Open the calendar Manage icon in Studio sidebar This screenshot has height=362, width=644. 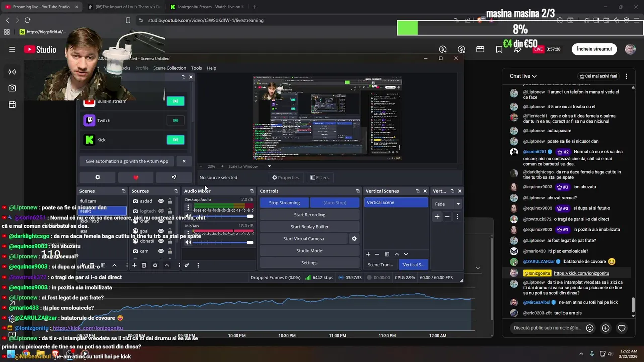[12, 104]
